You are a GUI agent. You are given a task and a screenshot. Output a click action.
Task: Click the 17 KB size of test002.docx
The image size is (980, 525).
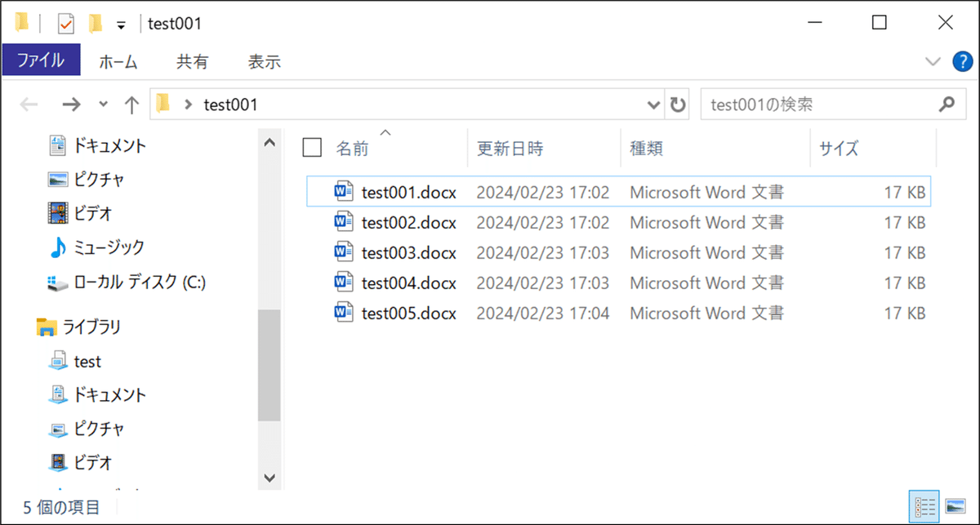(905, 223)
